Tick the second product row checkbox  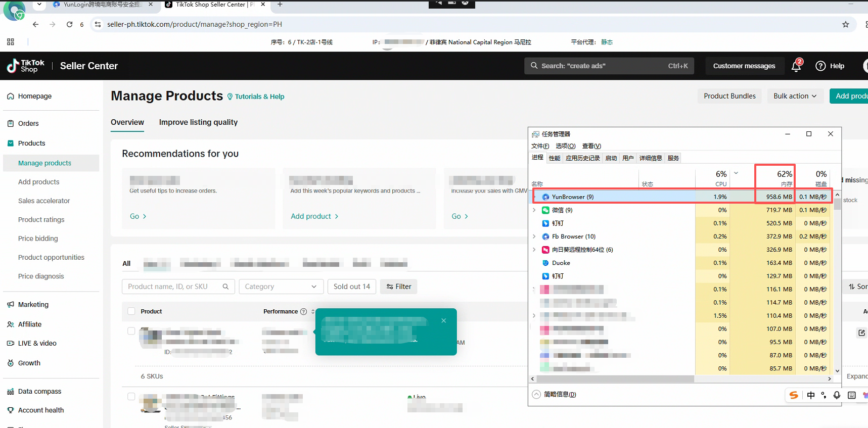131,397
